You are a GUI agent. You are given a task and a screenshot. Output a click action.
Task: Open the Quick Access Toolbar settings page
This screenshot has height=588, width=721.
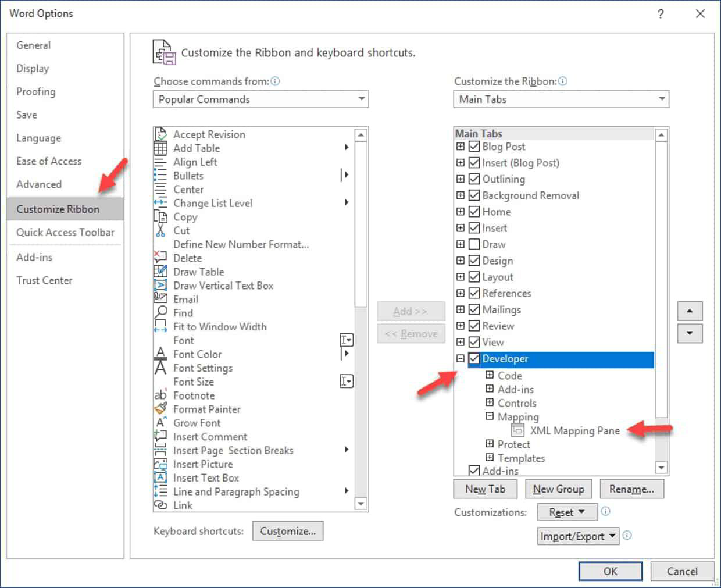[x=66, y=232]
